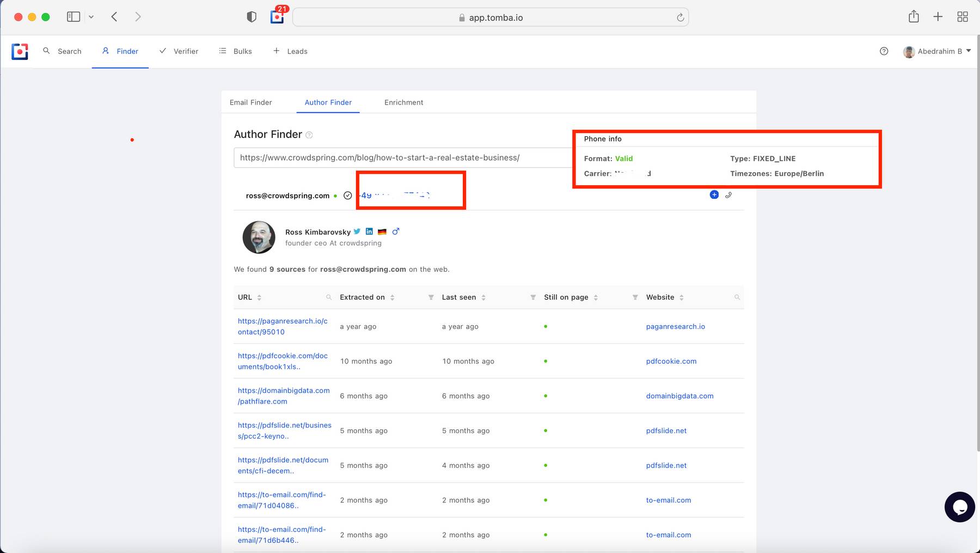Open the Bulks section

235,51
